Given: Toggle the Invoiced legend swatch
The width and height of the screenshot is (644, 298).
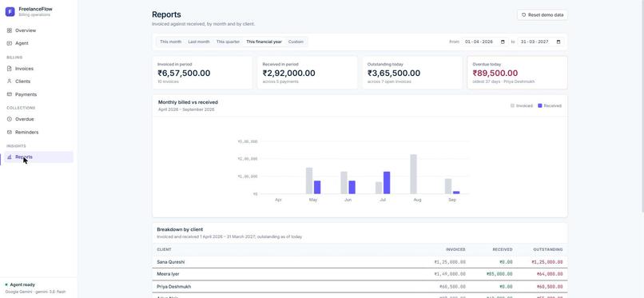Looking at the screenshot, I should [x=512, y=106].
